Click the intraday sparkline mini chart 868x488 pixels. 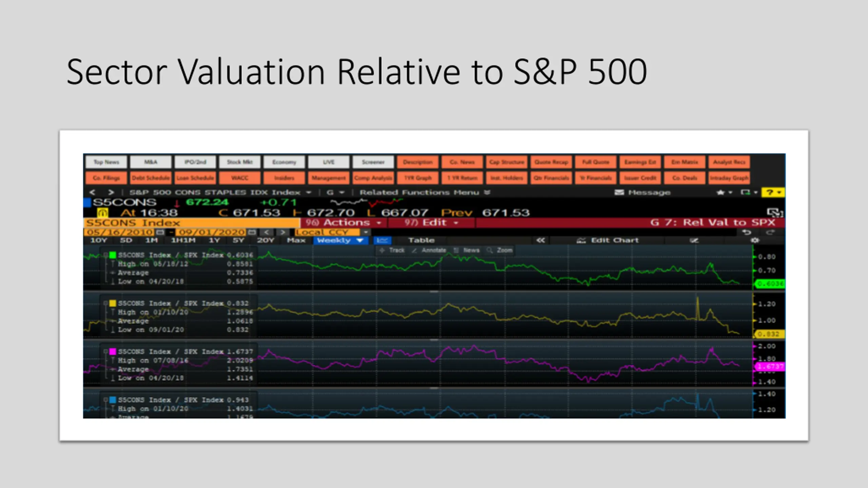[367, 203]
